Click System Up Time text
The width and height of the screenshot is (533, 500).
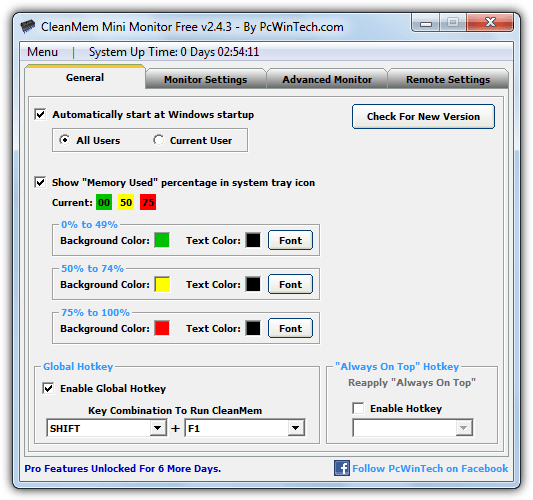174,52
